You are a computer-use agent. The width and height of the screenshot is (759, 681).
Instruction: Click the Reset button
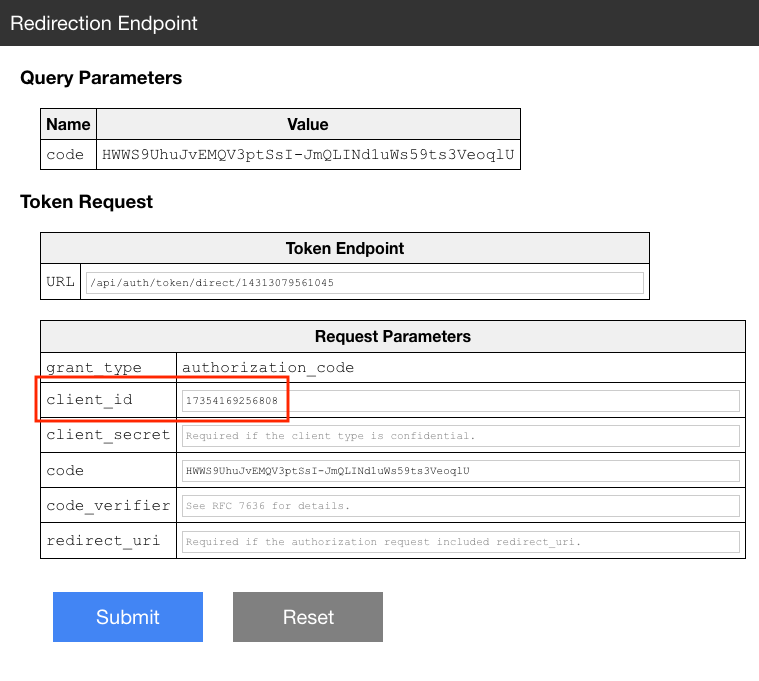tap(308, 617)
